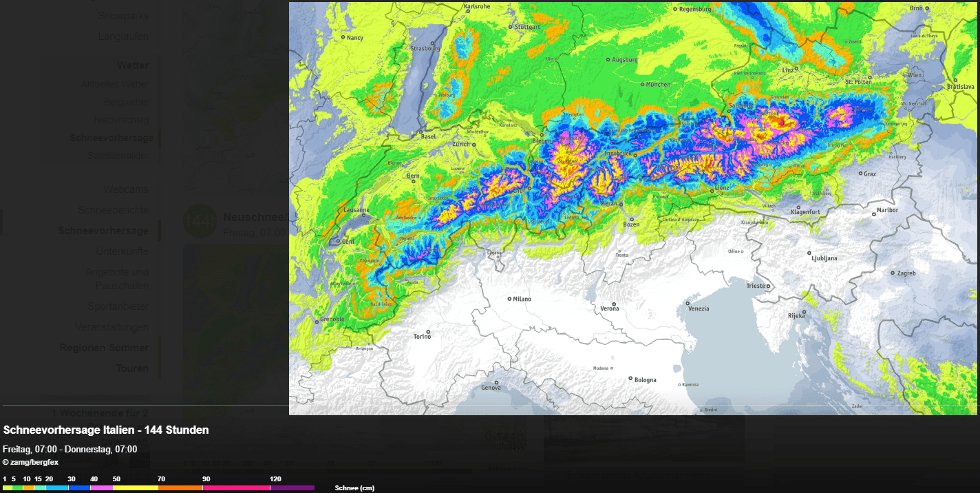The image size is (980, 493).
Task: Click the dimmed 144h round badge
Action: click(200, 222)
